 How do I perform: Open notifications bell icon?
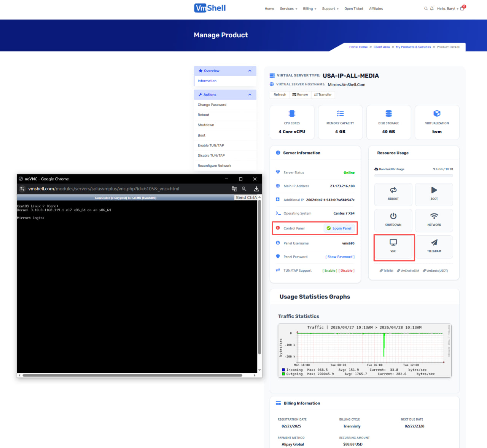(x=432, y=8)
